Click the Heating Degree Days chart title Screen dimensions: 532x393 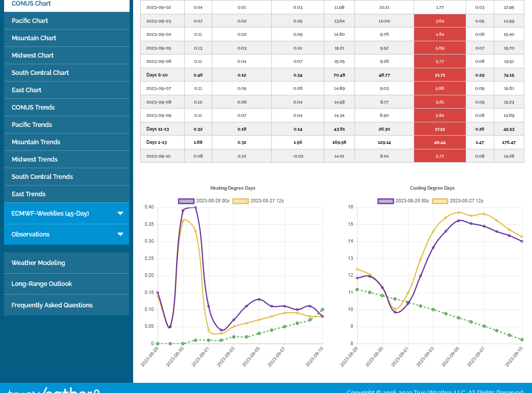[233, 188]
